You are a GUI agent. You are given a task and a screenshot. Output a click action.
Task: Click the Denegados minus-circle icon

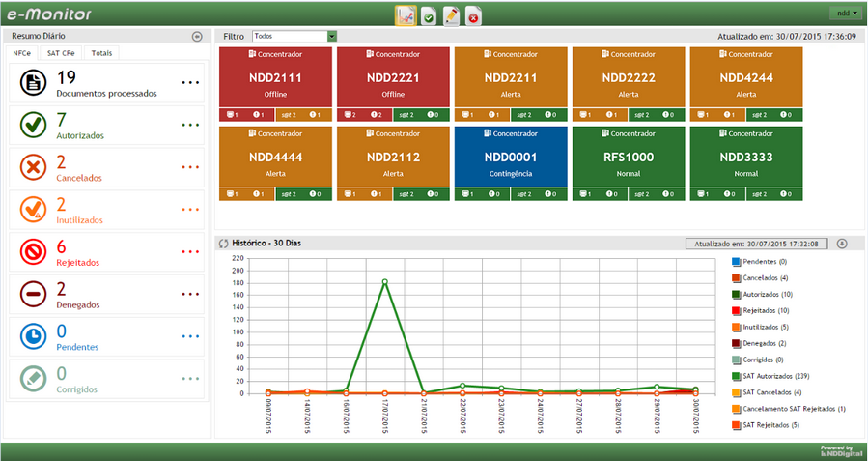click(x=33, y=294)
